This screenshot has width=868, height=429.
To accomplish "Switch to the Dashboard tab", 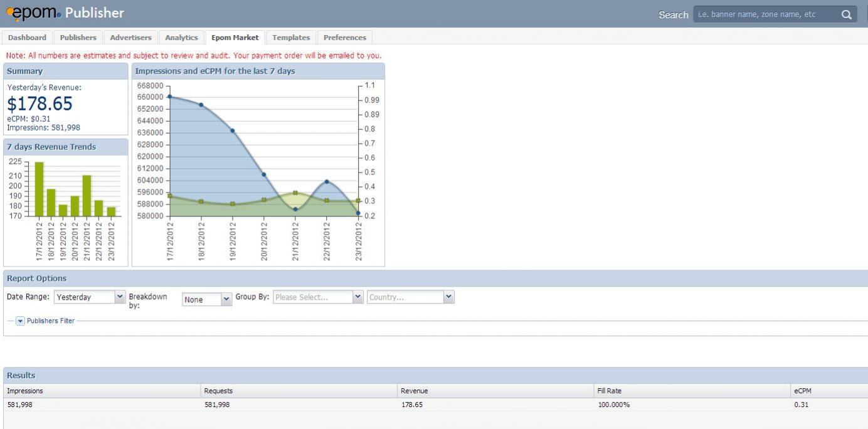I will [27, 38].
